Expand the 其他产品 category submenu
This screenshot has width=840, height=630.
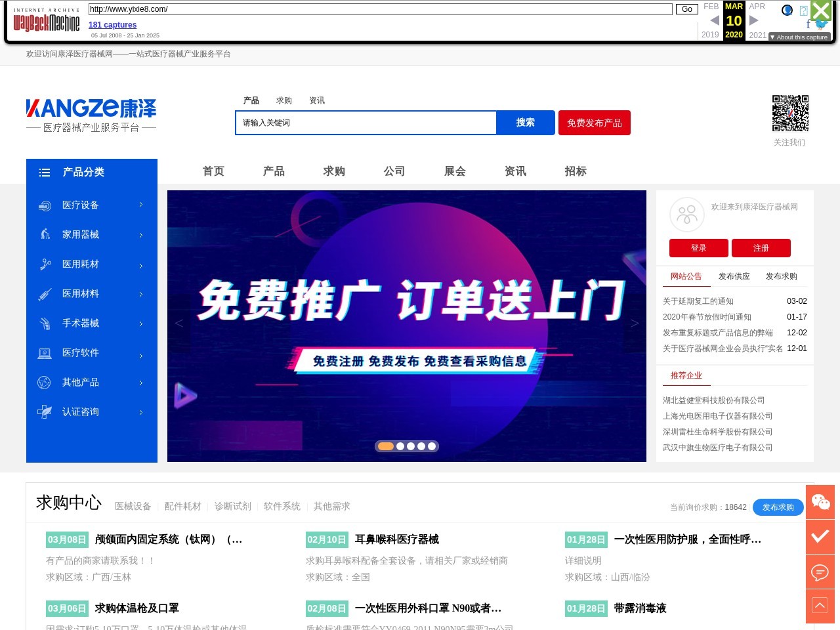45,383
